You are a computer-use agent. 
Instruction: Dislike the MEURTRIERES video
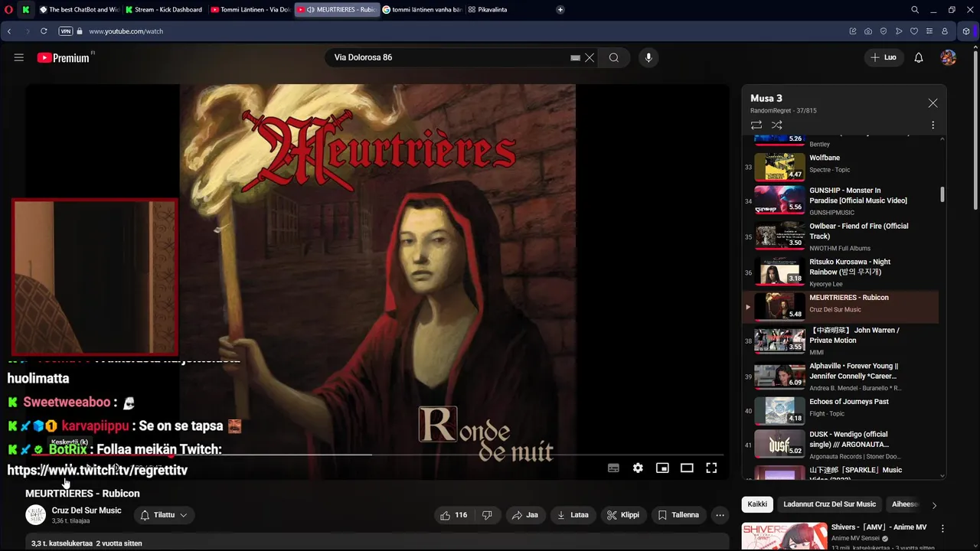point(487,515)
